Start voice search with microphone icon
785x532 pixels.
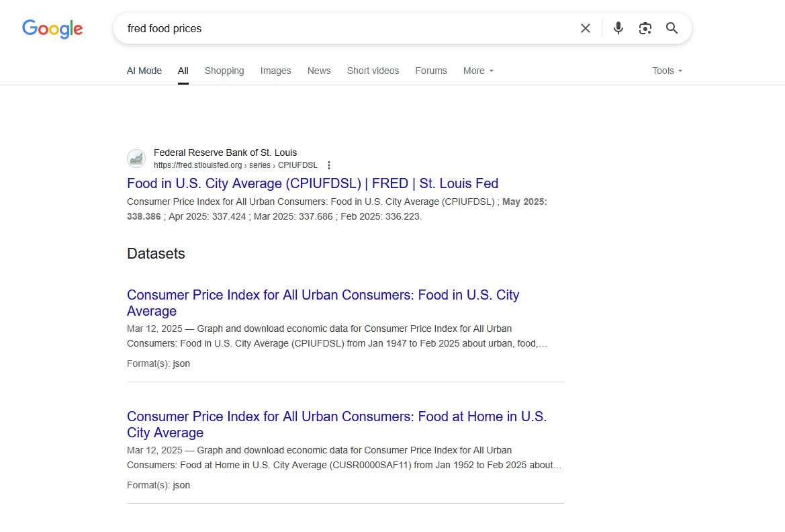(618, 29)
